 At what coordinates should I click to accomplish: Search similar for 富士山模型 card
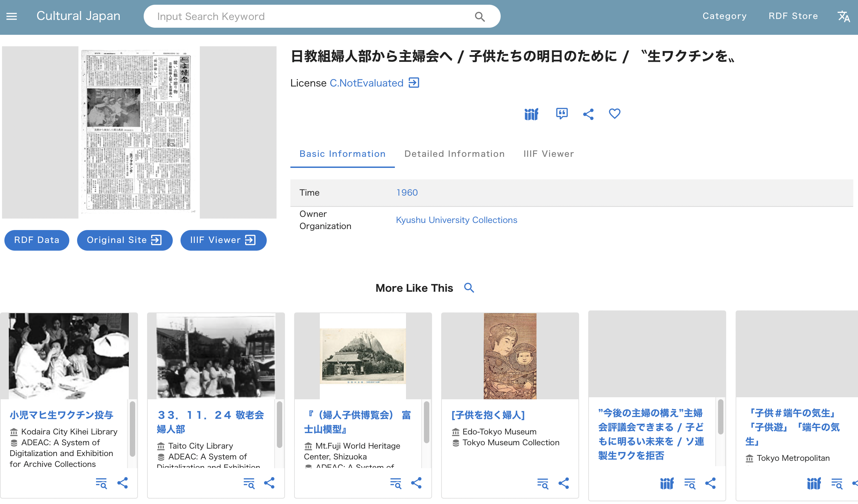pyautogui.click(x=396, y=483)
